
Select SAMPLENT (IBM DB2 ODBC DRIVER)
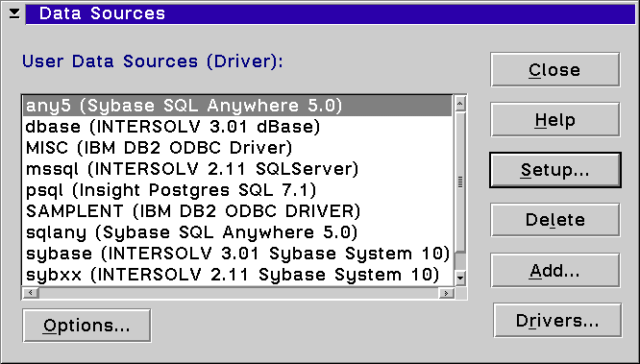[x=238, y=211]
